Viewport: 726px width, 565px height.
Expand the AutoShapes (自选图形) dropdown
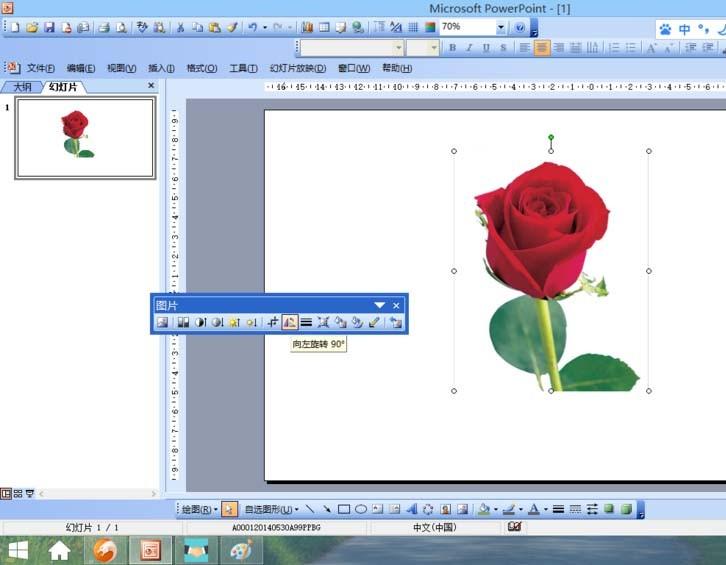(x=272, y=509)
